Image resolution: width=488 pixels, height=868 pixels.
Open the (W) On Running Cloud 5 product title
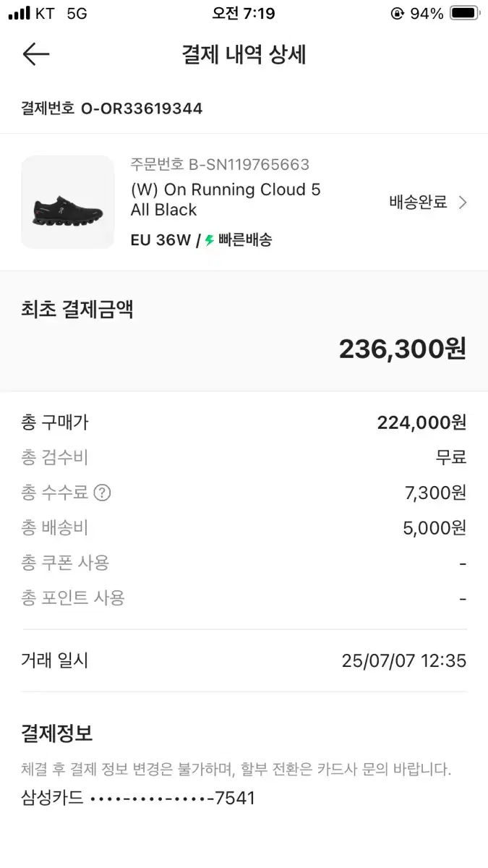(226, 200)
